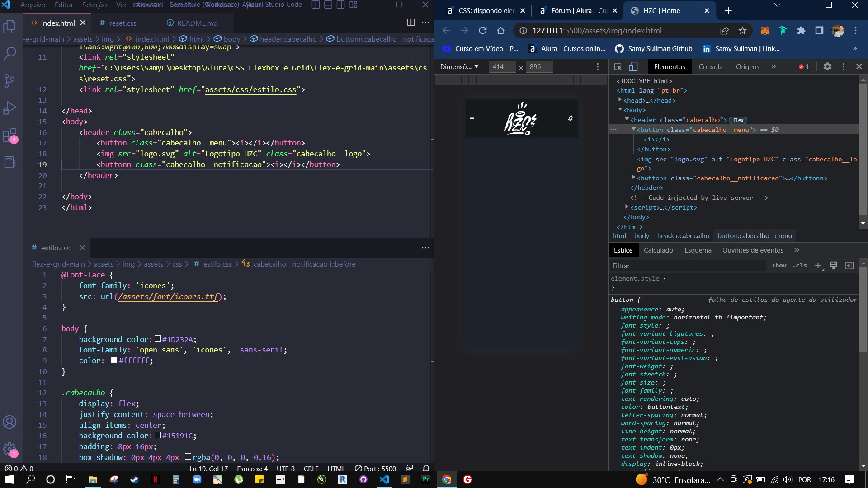Expand the script element in DOM tree
Image resolution: width=868 pixels, height=488 pixels.
[x=627, y=206]
